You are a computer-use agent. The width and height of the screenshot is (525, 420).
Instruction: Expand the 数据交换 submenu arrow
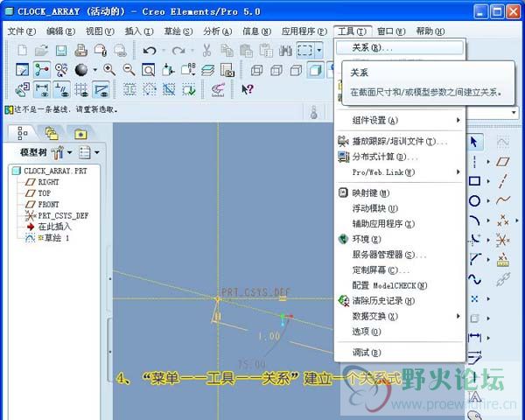(x=458, y=316)
